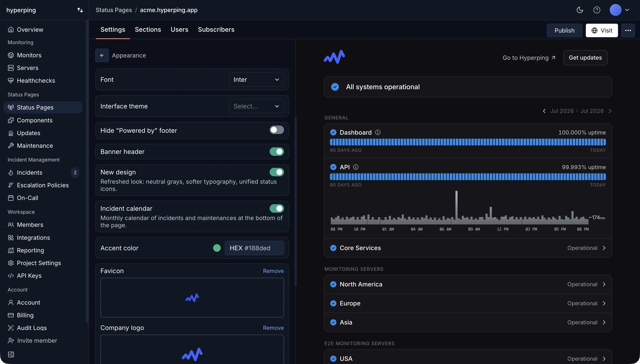640x364 pixels.
Task: Click the Escalation Policies icon
Action: 11,185
